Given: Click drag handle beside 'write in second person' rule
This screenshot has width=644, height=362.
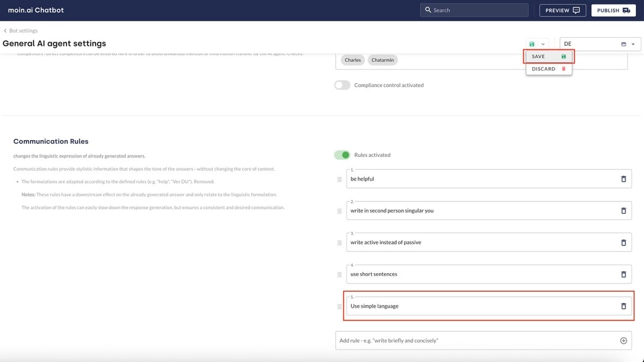Looking at the screenshot, I should point(339,211).
